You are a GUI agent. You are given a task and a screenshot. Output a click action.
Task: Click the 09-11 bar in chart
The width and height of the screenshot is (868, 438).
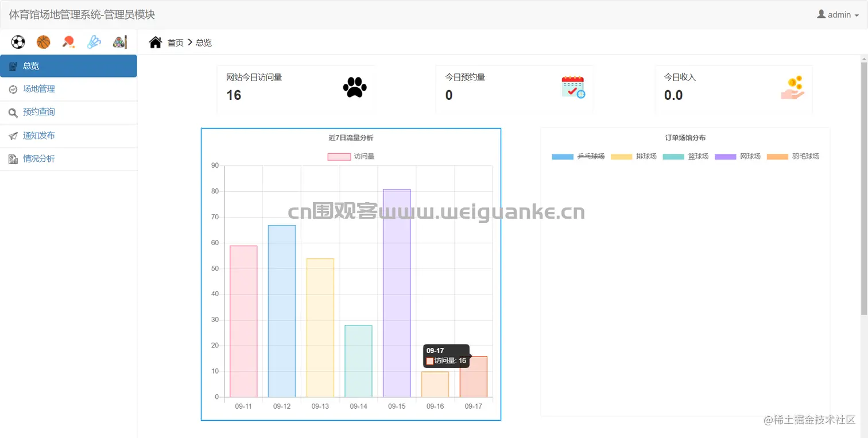coord(243,321)
